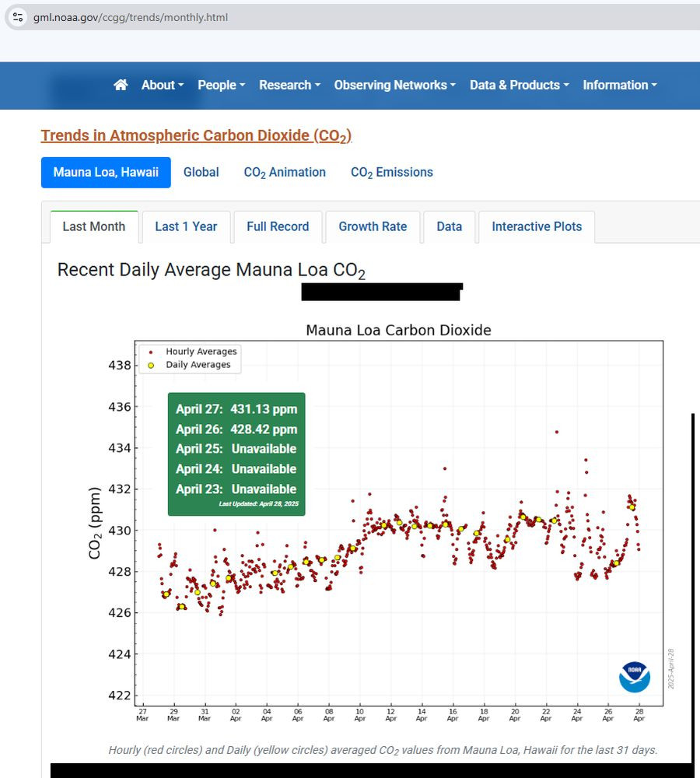Click the April 24: Unavailable line
This screenshot has width=700, height=778.
[236, 469]
